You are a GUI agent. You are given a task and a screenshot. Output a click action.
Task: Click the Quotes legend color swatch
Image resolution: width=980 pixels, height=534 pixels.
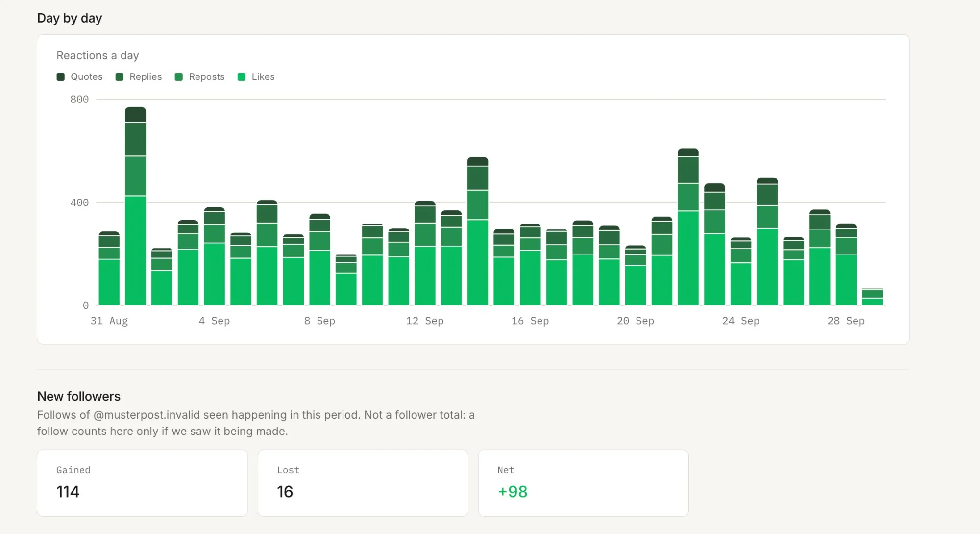61,77
